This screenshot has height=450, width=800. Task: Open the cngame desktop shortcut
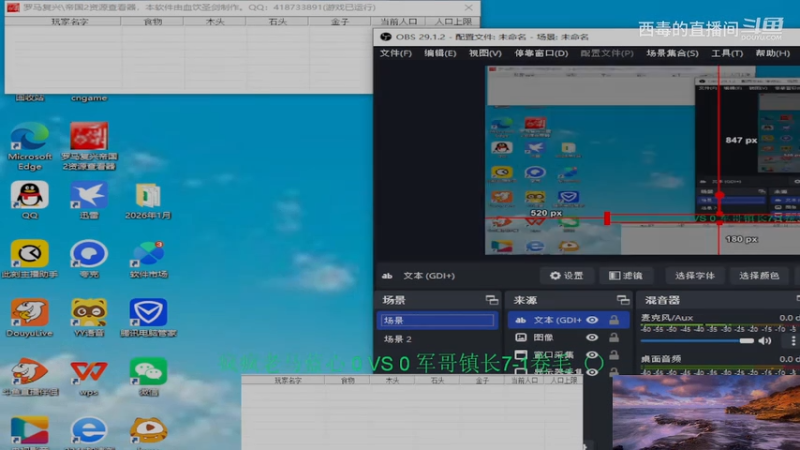coord(89,98)
